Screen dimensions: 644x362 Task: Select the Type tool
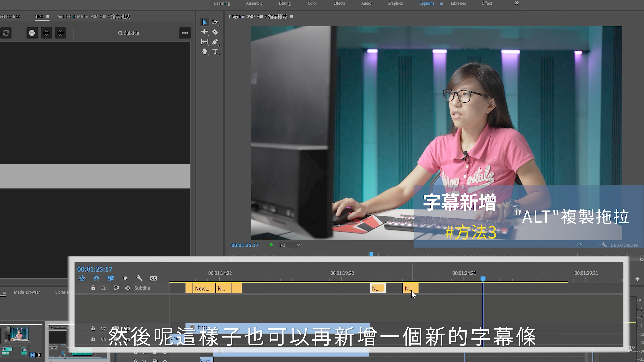tap(215, 52)
